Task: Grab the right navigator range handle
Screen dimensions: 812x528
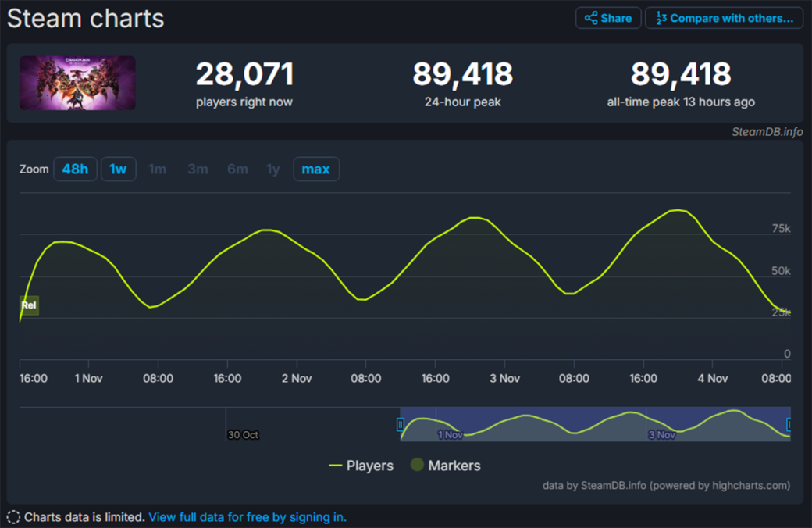Action: (789, 425)
